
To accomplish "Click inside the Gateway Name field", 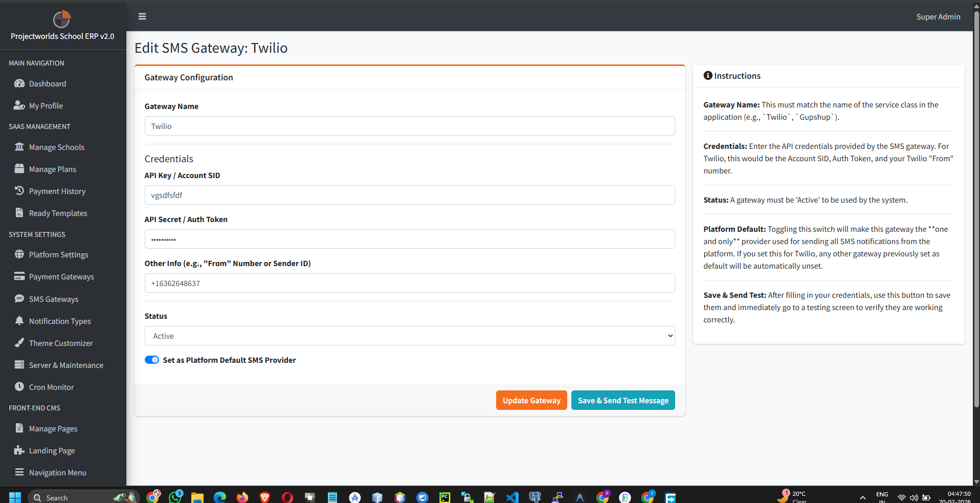I will pyautogui.click(x=409, y=126).
